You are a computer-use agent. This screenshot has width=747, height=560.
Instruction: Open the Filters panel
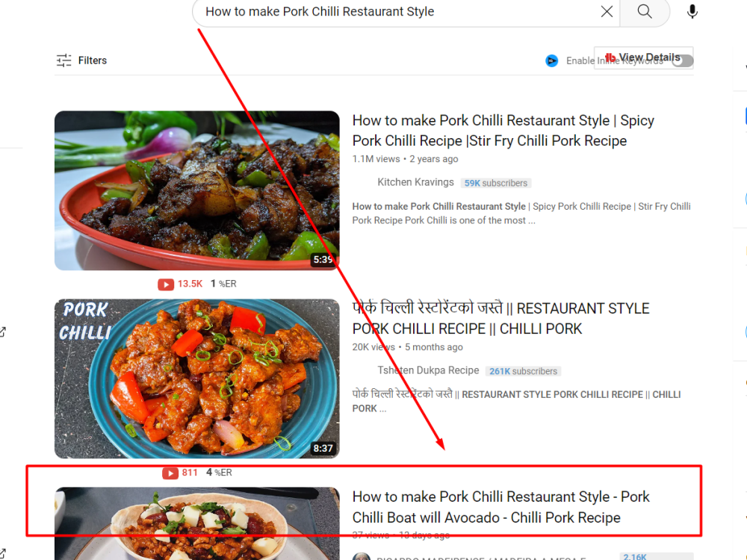point(81,60)
